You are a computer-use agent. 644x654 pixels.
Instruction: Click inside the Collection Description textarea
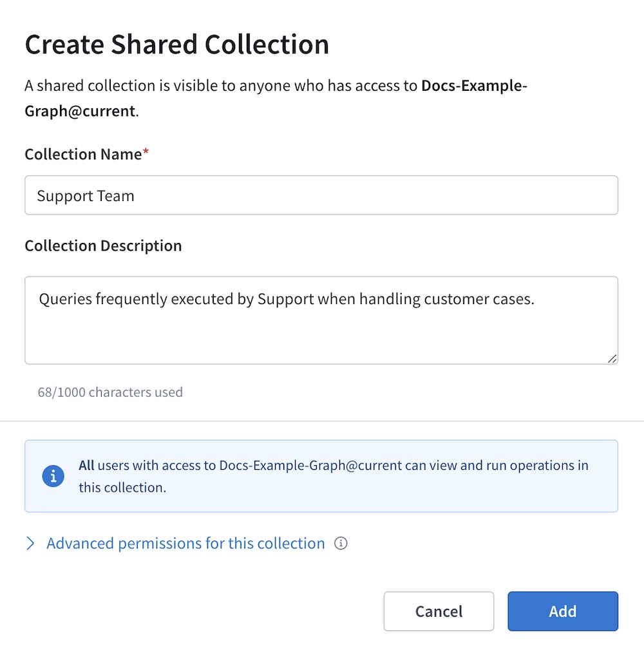321,320
